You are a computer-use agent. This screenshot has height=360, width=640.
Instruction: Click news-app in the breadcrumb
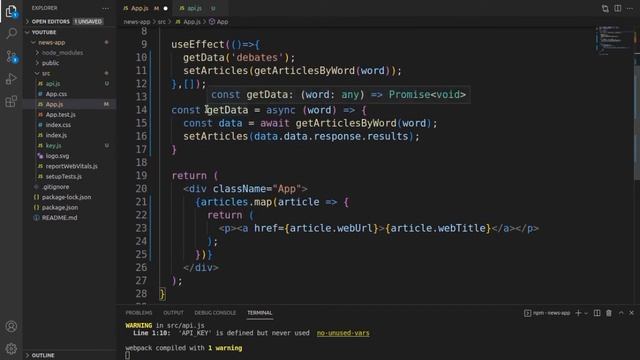(137, 22)
